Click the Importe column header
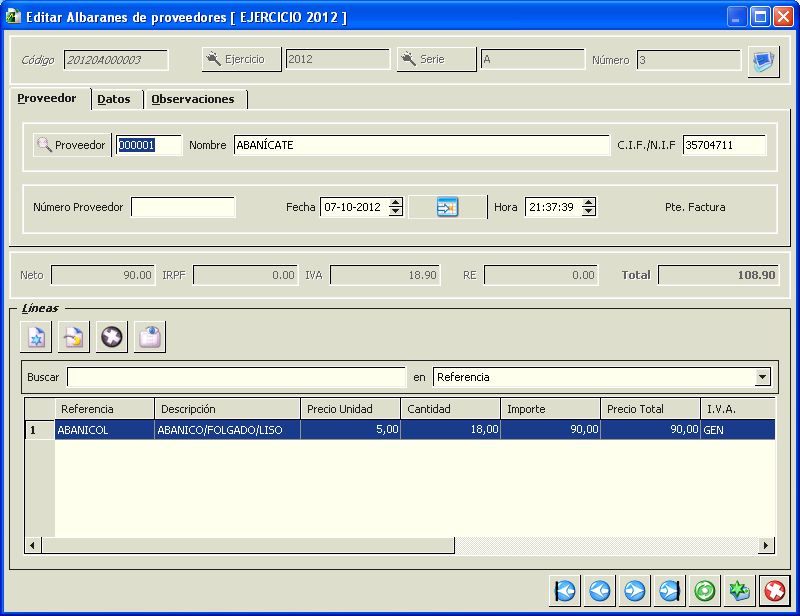 click(551, 409)
